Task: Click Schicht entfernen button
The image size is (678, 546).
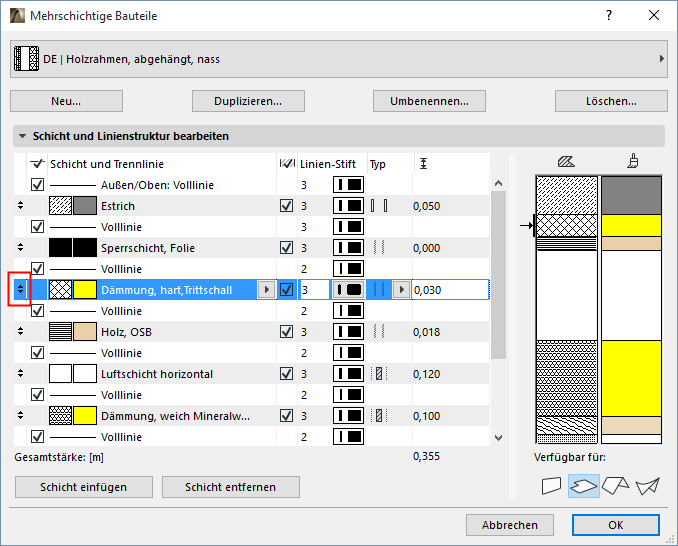Action: [x=230, y=487]
